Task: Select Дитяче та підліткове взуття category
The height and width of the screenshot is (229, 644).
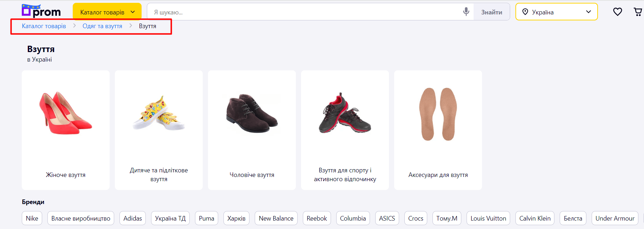Action: tap(159, 130)
